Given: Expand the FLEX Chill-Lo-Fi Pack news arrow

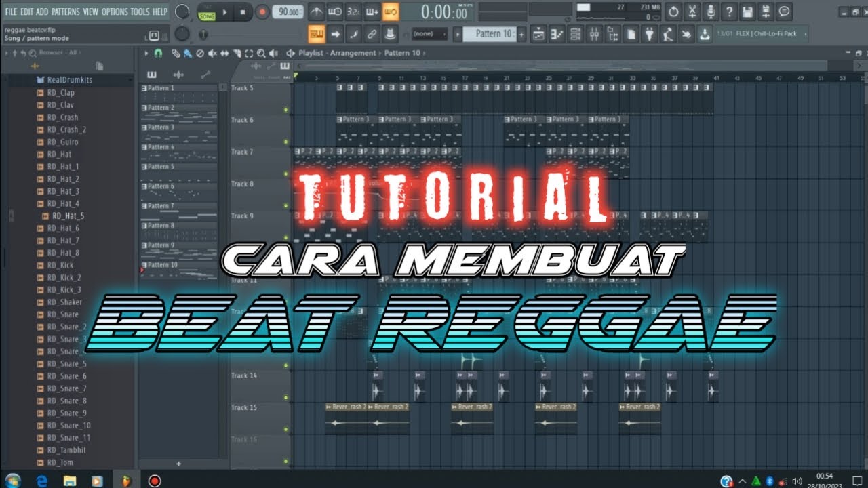Looking at the screenshot, I should pyautogui.click(x=806, y=33).
